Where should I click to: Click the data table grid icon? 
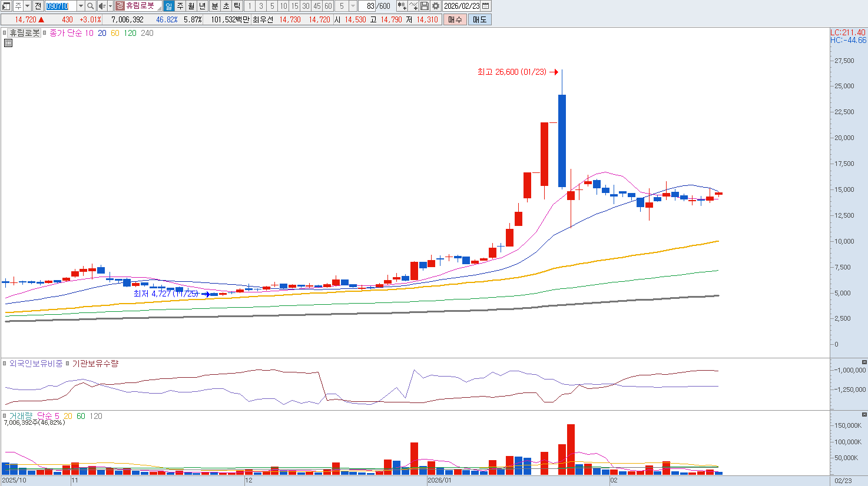tap(8, 43)
